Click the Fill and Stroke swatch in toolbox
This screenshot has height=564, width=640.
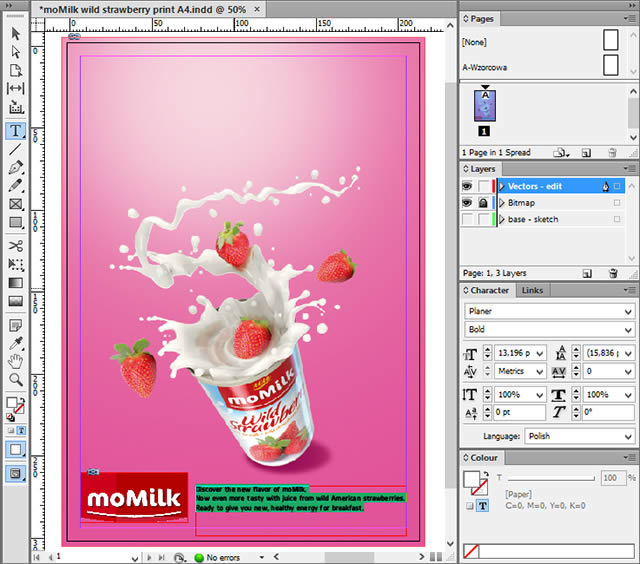(15, 406)
